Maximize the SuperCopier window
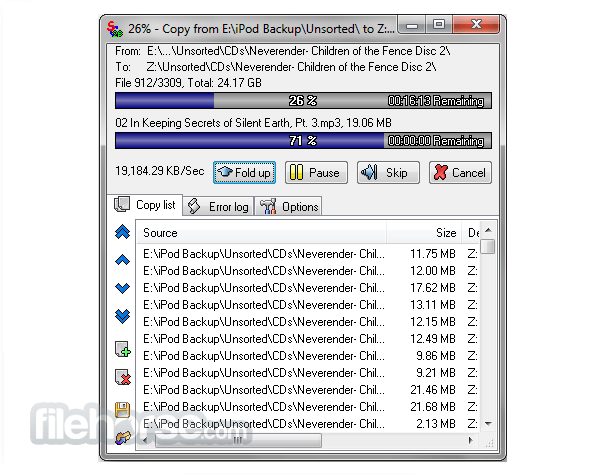The width and height of the screenshot is (600, 475). click(439, 24)
